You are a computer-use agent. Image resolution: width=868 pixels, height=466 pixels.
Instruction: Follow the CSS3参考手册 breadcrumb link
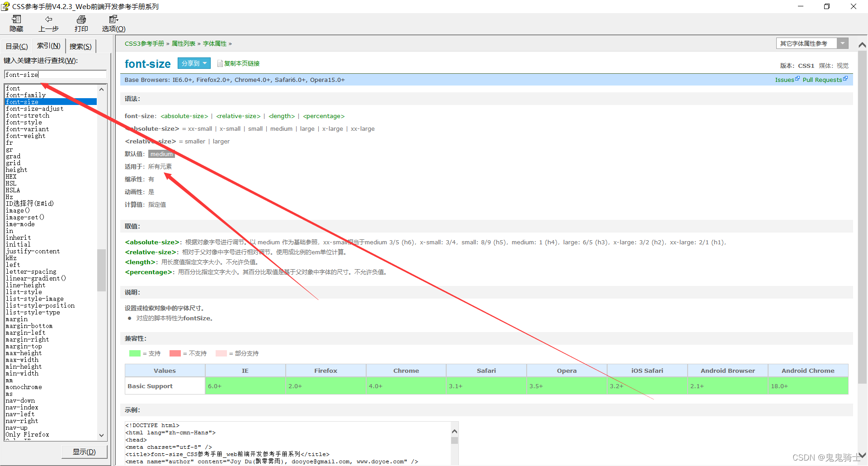pos(144,43)
